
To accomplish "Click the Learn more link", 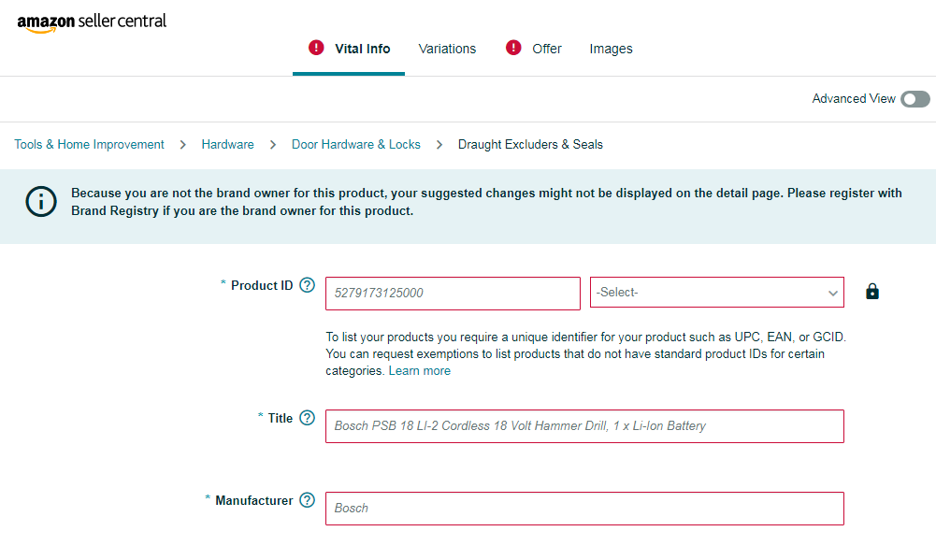I will coord(420,371).
